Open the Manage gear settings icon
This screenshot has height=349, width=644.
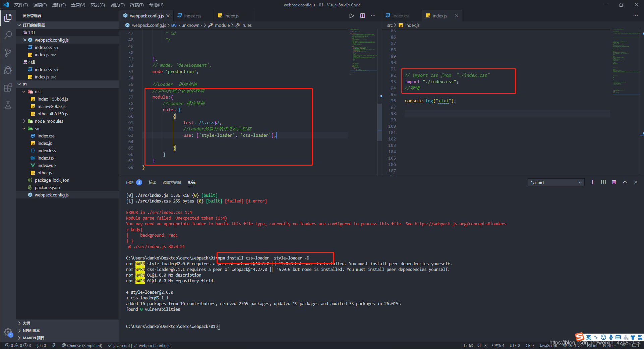coord(8,332)
